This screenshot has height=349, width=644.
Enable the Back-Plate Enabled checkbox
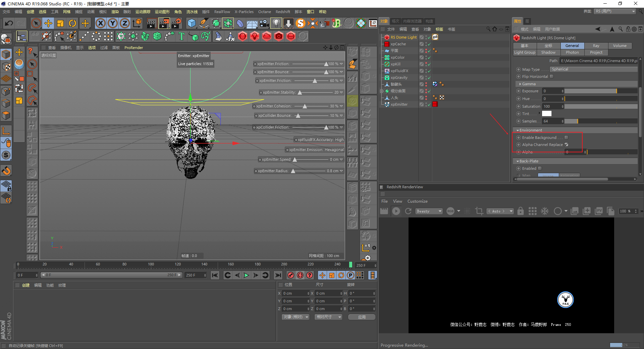click(x=540, y=168)
